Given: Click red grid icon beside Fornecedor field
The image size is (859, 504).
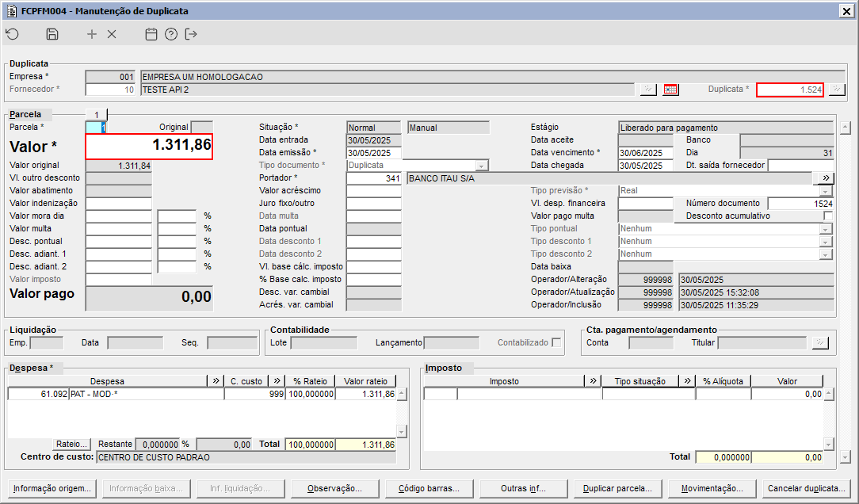Looking at the screenshot, I should tap(671, 90).
